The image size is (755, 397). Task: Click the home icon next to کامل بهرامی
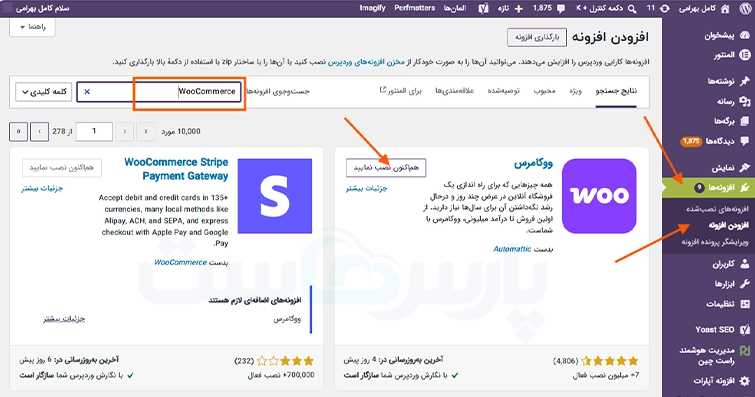click(x=725, y=9)
